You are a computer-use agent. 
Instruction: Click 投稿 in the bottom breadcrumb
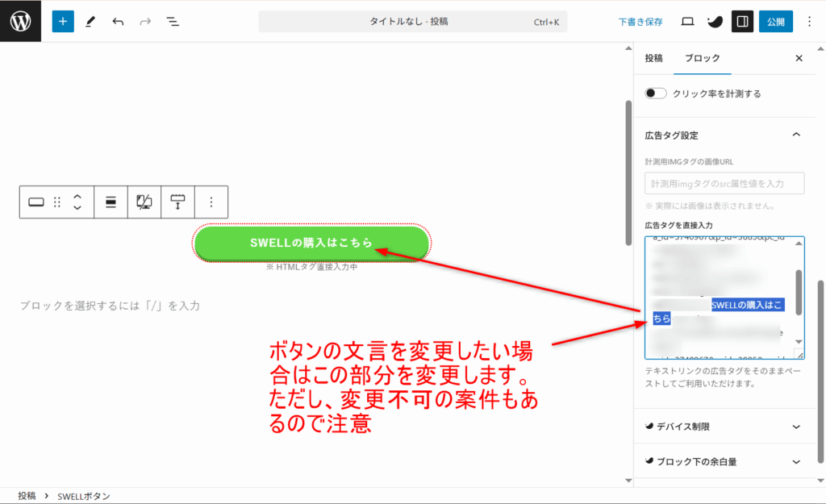pyautogui.click(x=27, y=496)
